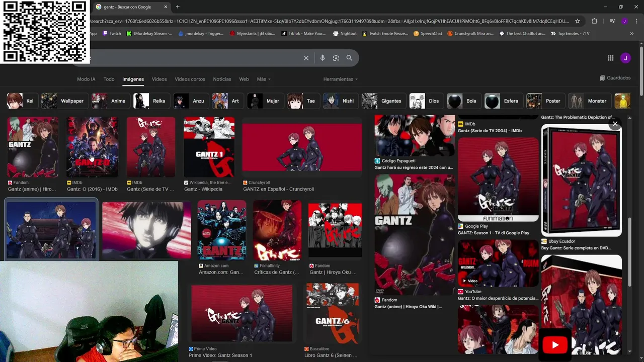Open GANTZ Season 1 Google Play result
The height and width of the screenshot is (362, 644).
coord(498,179)
